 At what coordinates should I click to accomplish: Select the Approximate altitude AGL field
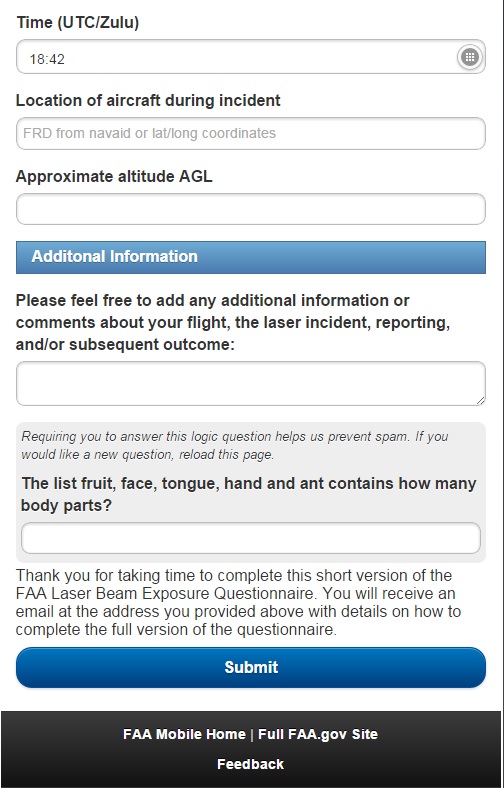coord(251,209)
